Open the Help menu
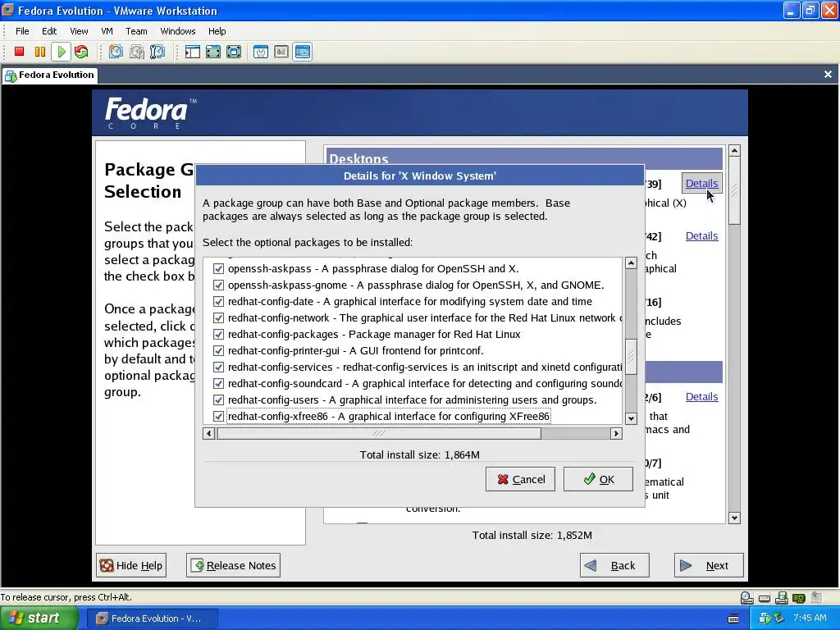This screenshot has height=630, width=840. point(217,31)
